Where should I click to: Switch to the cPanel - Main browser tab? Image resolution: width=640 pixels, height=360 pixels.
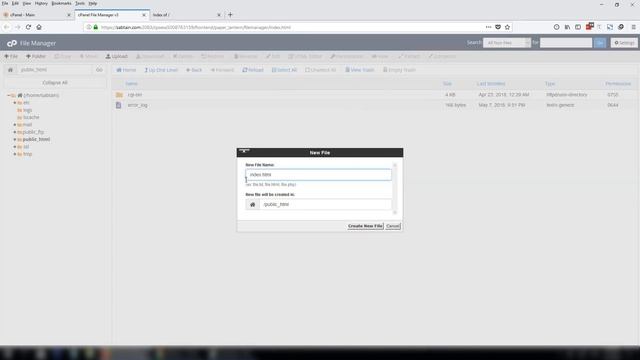(36, 15)
